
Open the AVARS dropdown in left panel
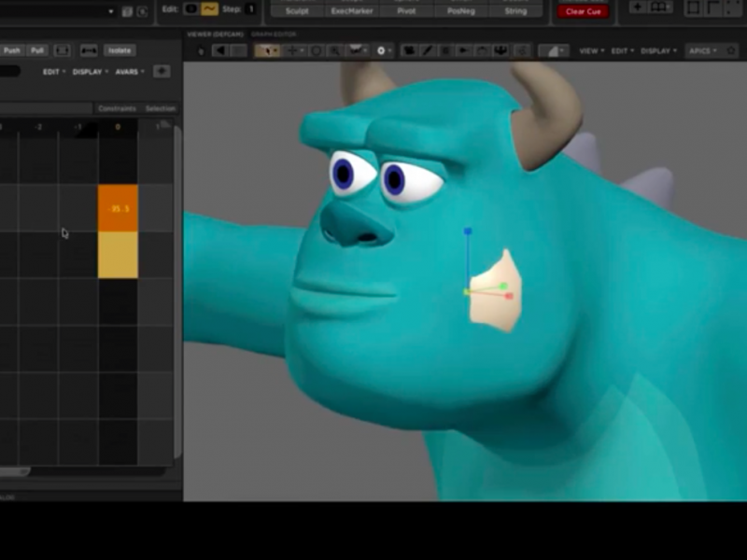pyautogui.click(x=129, y=72)
